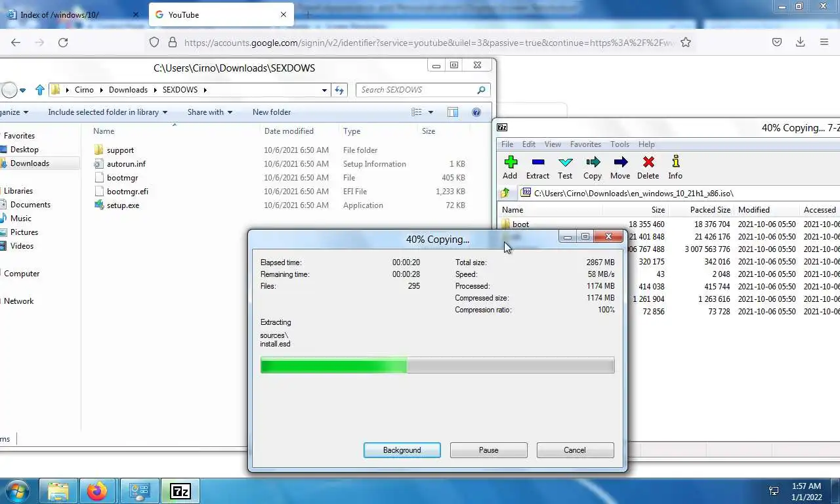Open the 7-Zip File menu

tap(507, 144)
